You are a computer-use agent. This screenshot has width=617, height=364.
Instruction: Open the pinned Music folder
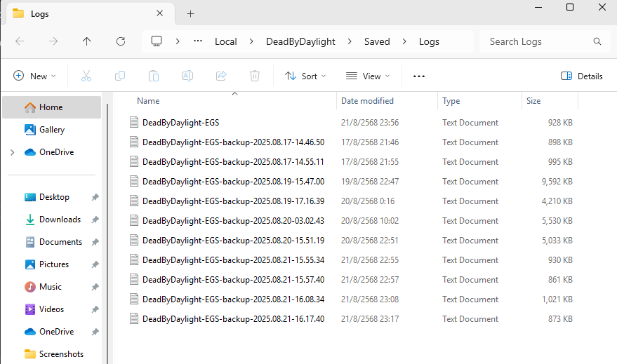coord(51,287)
